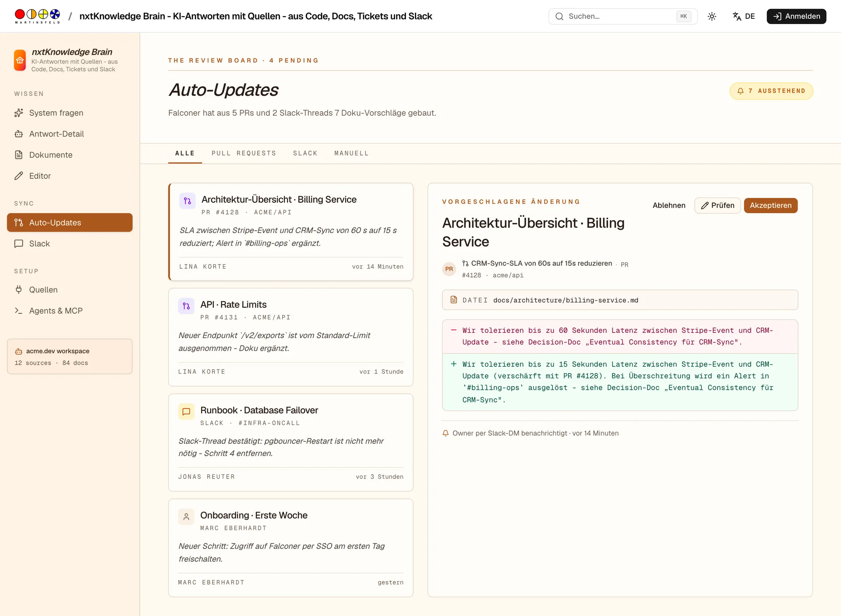The height and width of the screenshot is (616, 841).
Task: Click the 7 Ausstehend notification badge
Action: point(771,91)
